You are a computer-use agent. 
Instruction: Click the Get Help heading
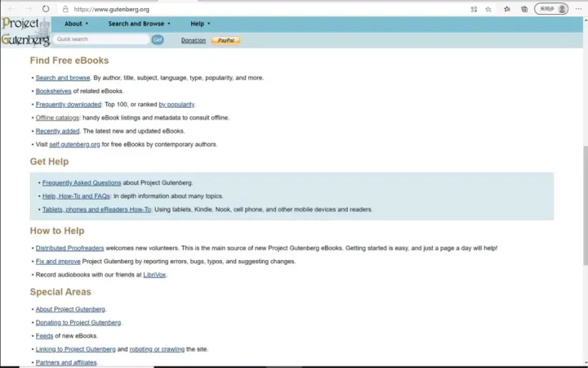(49, 161)
